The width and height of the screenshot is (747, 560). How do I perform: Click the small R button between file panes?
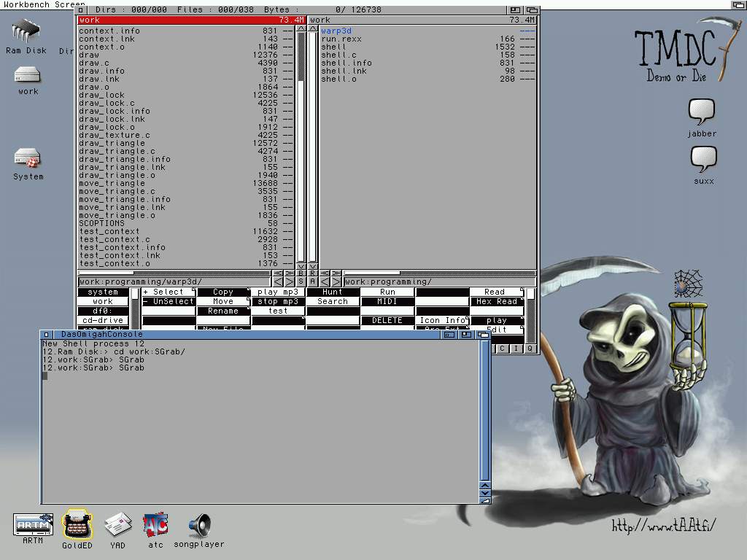(312, 273)
